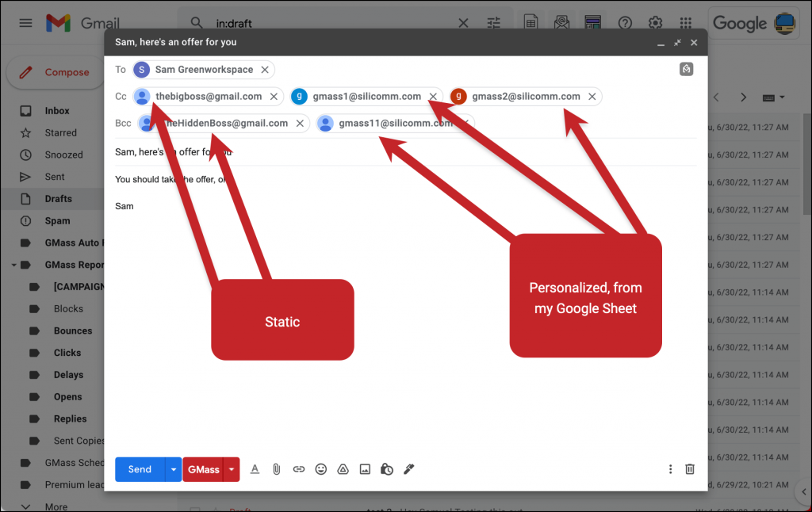Open the Send button dropdown options
Screen dimensions: 812x512
[173, 468]
